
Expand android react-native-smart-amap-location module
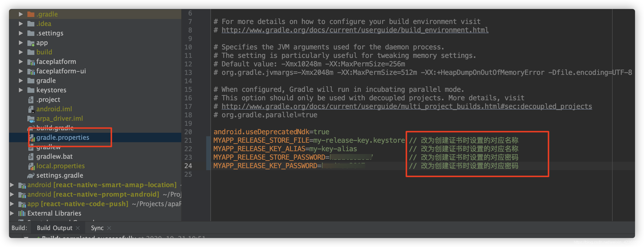(12, 185)
